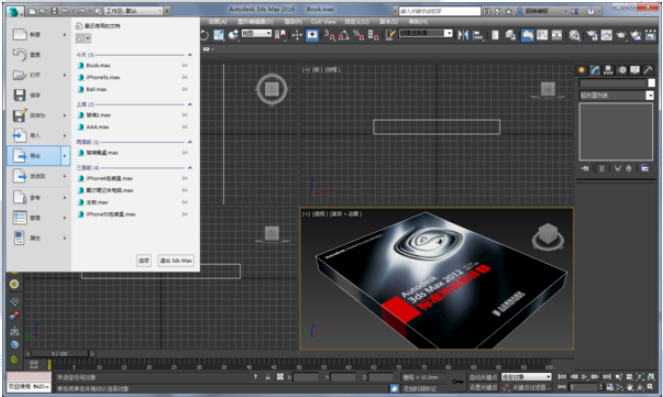Toggle the Percent Snap icon

(x=359, y=35)
